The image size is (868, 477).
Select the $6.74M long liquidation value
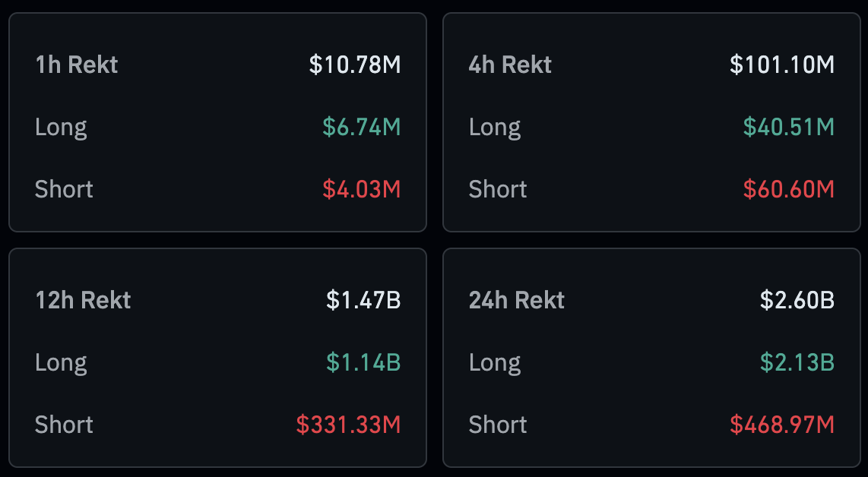pos(361,127)
